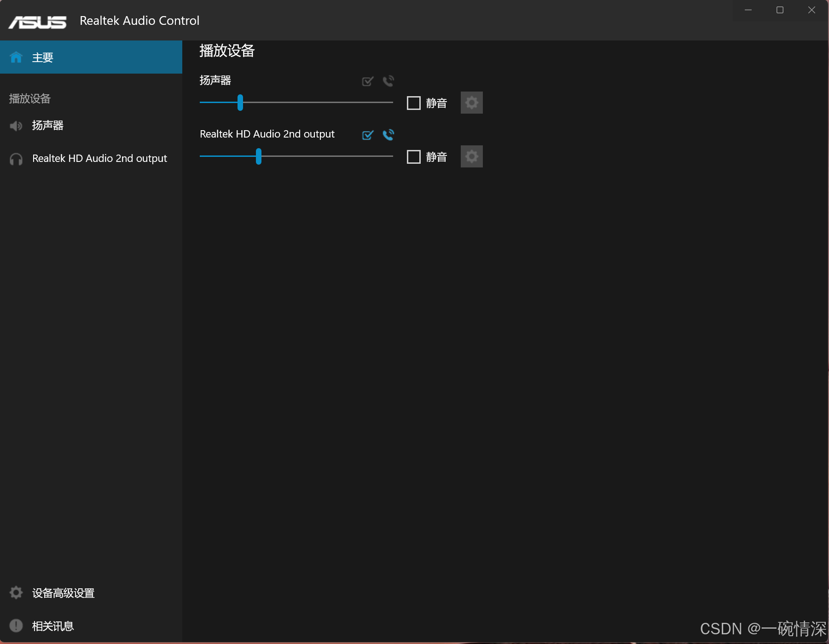Mute Realtek 2nd output with 静音 checkbox
This screenshot has height=644, width=829.
click(x=414, y=157)
